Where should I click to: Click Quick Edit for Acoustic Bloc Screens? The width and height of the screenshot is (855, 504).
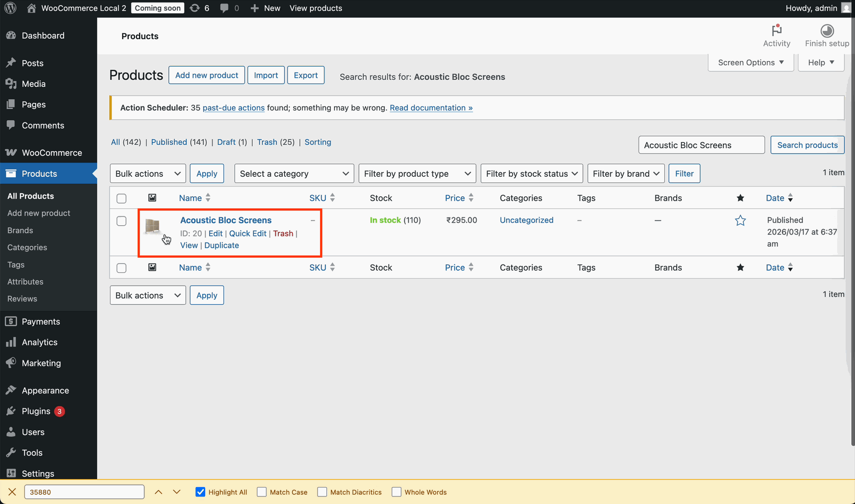248,233
